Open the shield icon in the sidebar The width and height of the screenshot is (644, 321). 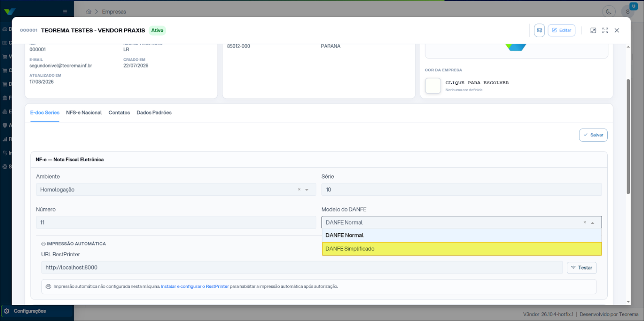[5, 125]
